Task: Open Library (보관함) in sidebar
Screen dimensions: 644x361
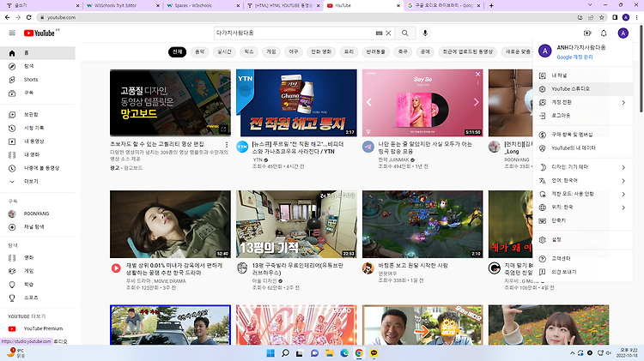Action: (x=38, y=114)
